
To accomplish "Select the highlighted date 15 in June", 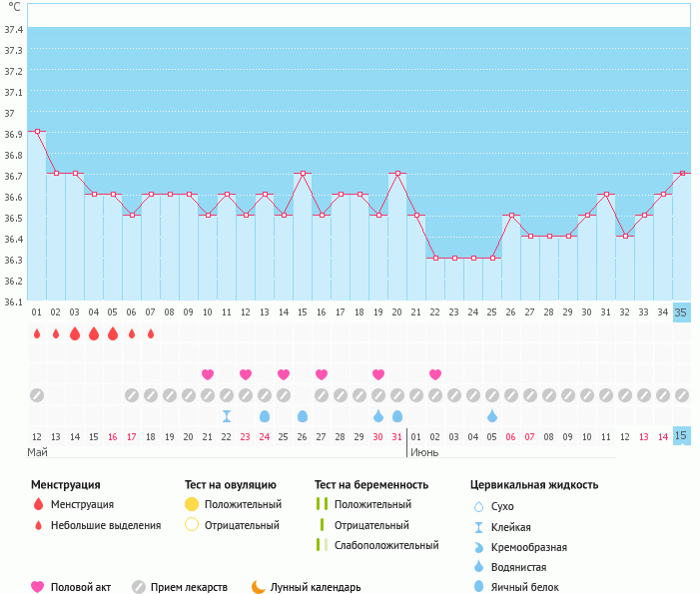I will point(682,437).
